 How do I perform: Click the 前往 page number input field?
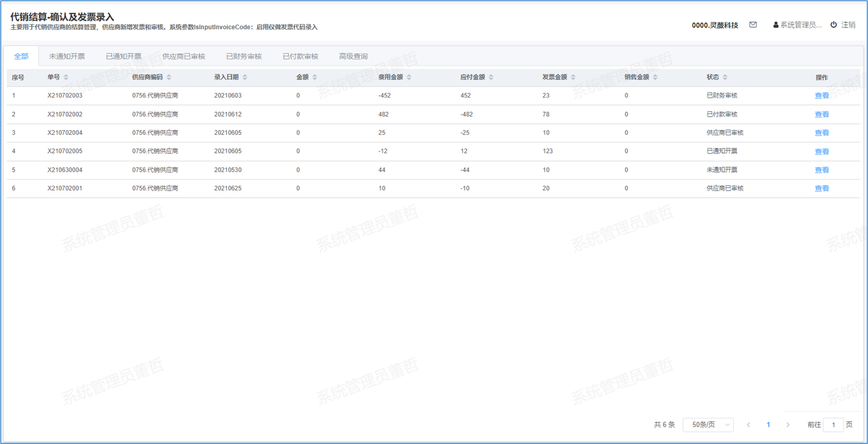pos(833,425)
